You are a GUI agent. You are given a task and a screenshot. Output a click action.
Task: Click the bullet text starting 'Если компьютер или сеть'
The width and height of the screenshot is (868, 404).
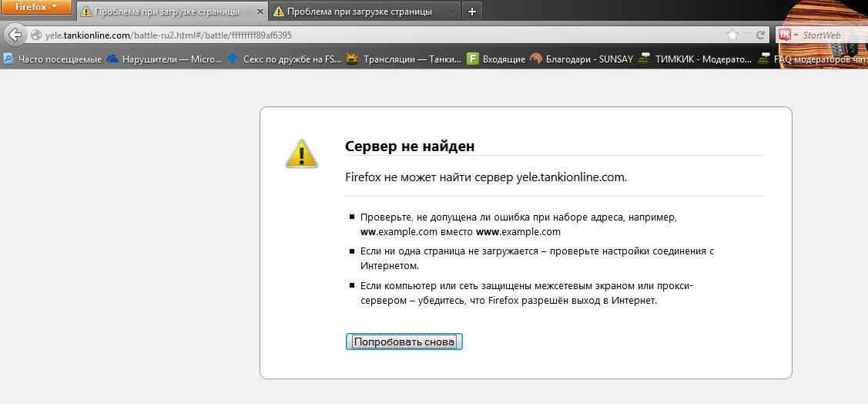[527, 294]
